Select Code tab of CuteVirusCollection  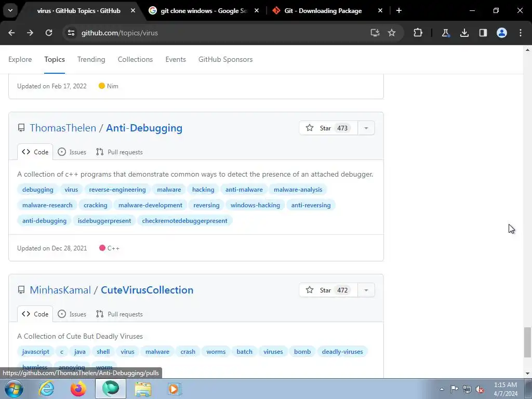pos(35,314)
